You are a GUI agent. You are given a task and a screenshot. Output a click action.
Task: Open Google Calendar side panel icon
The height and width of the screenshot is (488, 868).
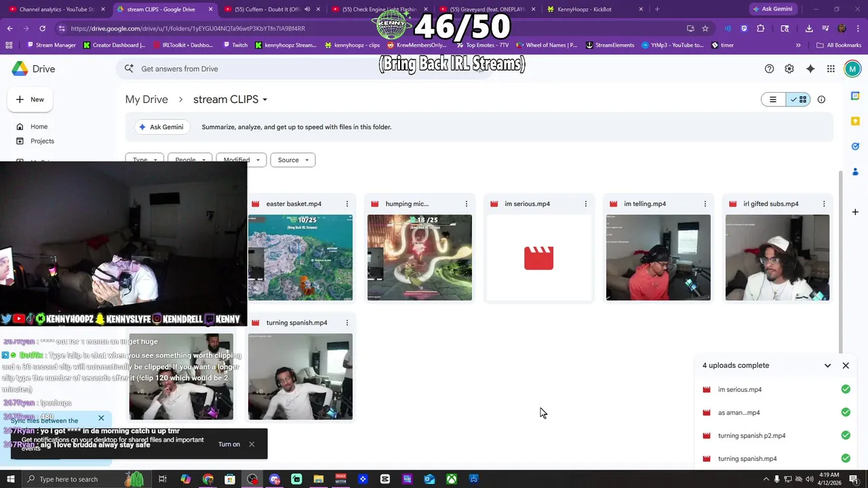(855, 96)
